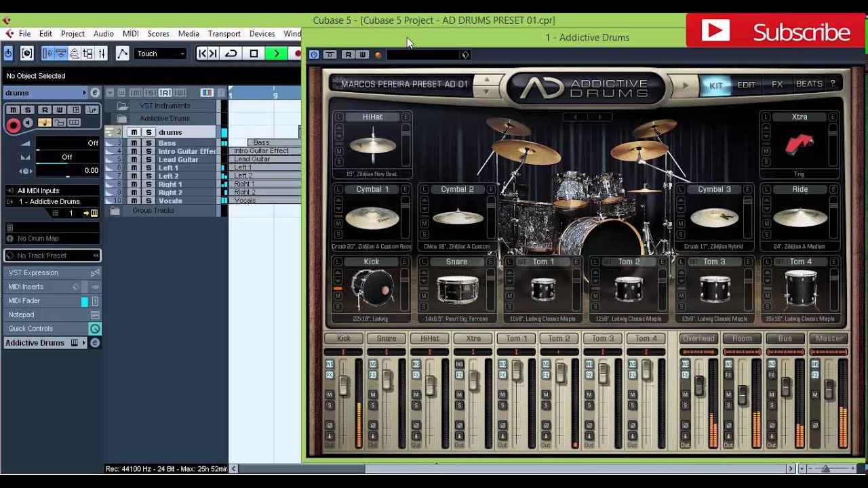The width and height of the screenshot is (868, 488).
Task: Switch to the KIT tab in Addictive Drums
Action: (x=715, y=85)
